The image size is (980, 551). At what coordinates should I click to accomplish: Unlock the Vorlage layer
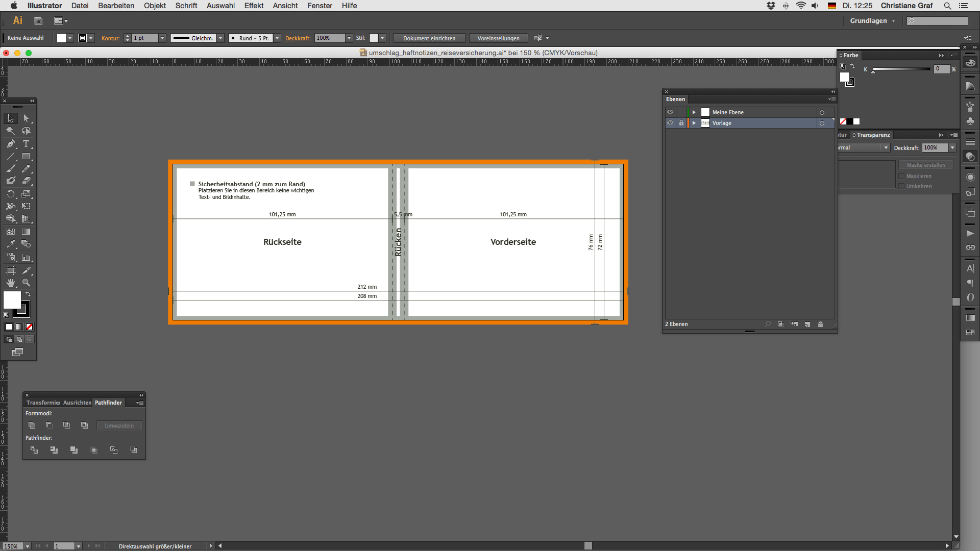click(x=681, y=123)
